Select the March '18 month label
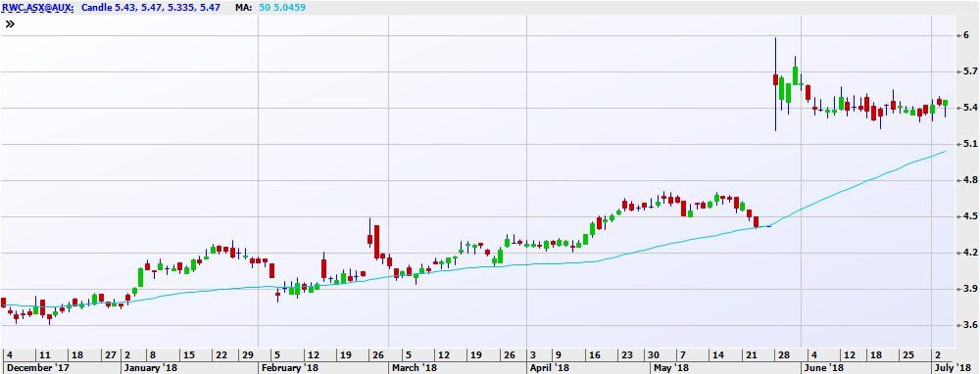The width and height of the screenshot is (980, 374). click(x=415, y=368)
